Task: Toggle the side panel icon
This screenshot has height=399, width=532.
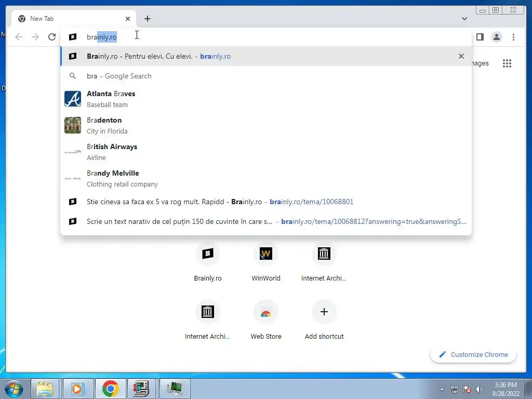Action: (x=480, y=37)
